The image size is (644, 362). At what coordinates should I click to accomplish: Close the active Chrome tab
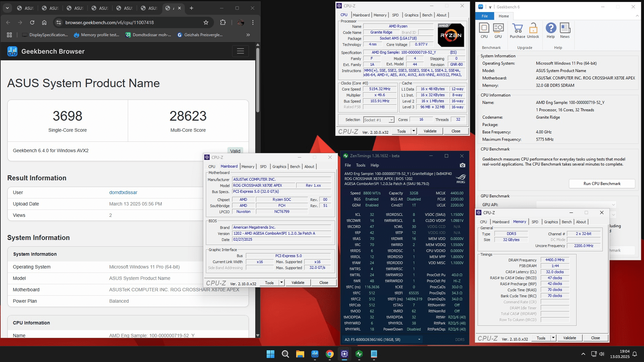(179, 8)
